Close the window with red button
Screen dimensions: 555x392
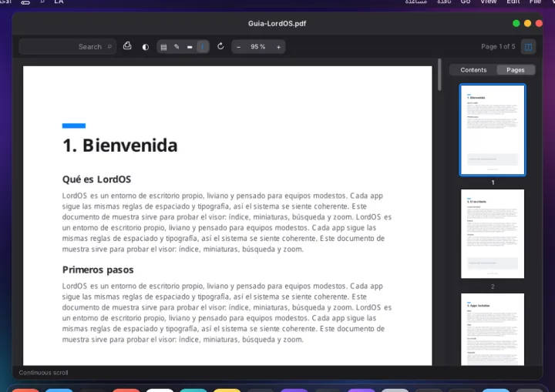point(539,23)
